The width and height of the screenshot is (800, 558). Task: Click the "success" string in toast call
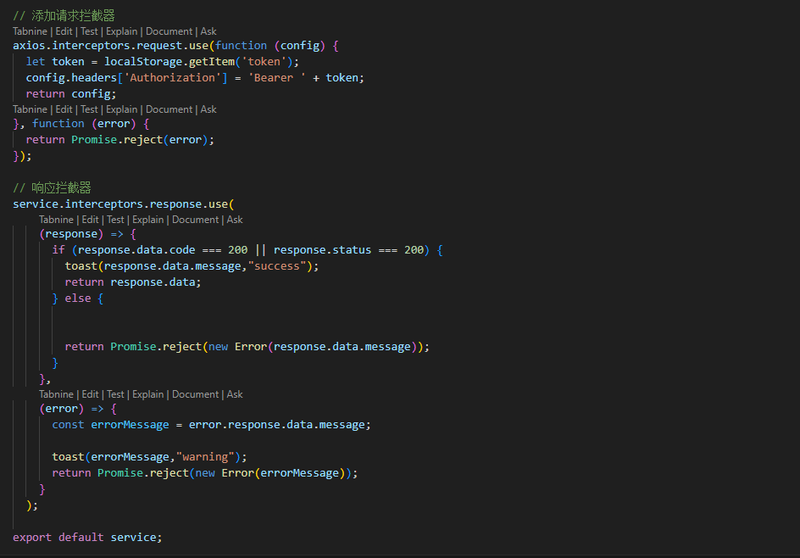pyautogui.click(x=277, y=266)
